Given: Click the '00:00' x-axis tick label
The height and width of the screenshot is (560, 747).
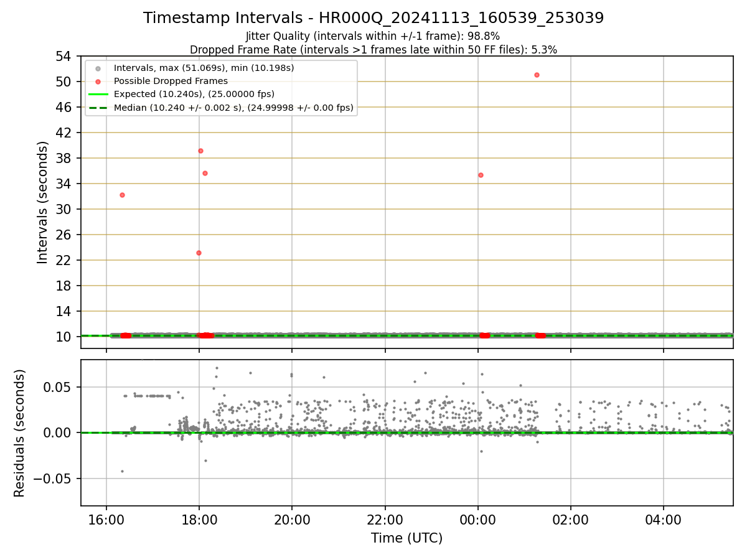Looking at the screenshot, I should [477, 520].
